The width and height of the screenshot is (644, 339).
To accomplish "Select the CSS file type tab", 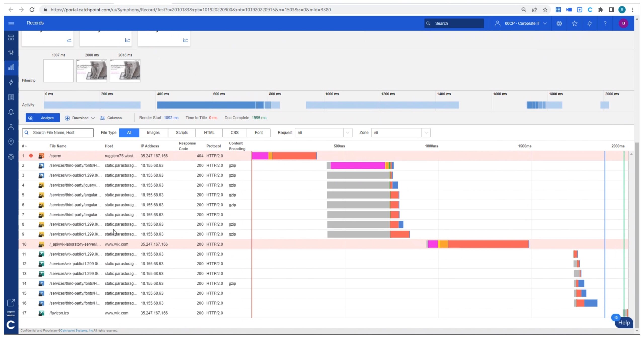I will point(234,133).
